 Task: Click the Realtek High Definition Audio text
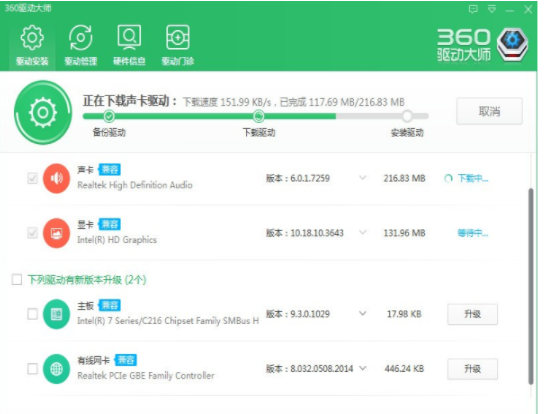coord(135,185)
